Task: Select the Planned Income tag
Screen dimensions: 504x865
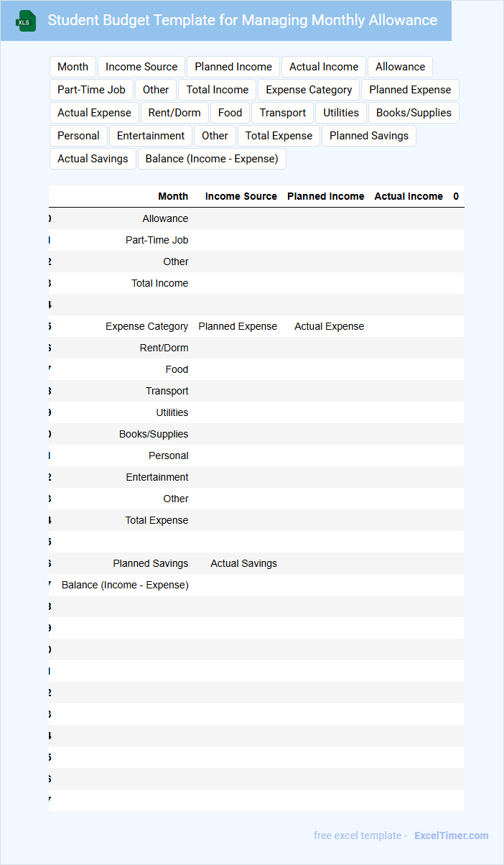Action: (x=233, y=67)
